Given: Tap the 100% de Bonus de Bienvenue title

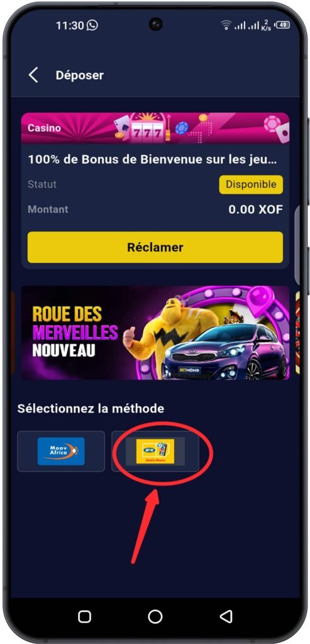Looking at the screenshot, I should coord(152,160).
